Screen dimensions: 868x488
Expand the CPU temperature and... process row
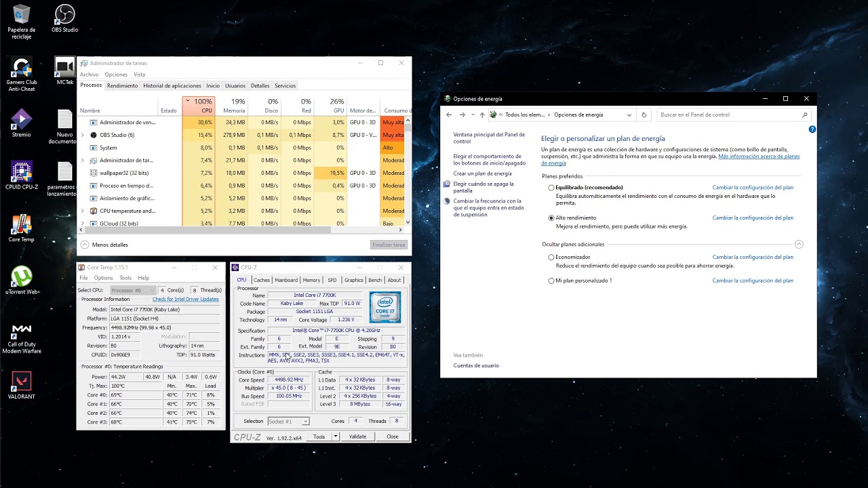point(83,211)
